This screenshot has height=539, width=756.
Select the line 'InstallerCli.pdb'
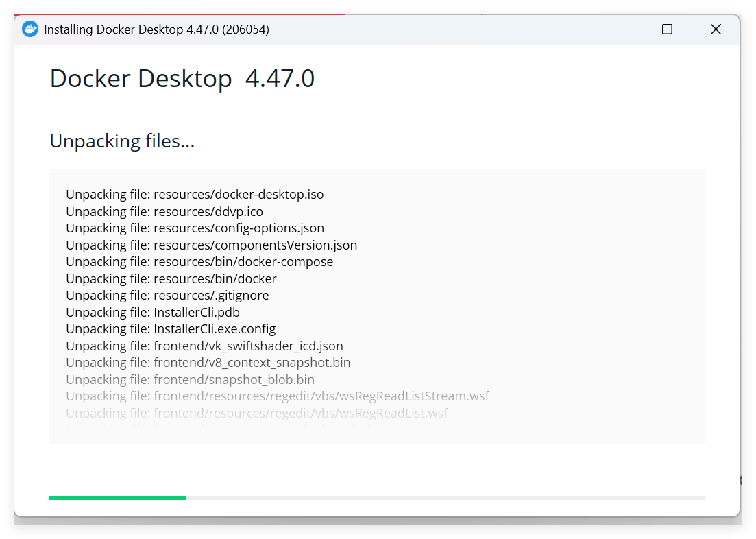pos(153,312)
